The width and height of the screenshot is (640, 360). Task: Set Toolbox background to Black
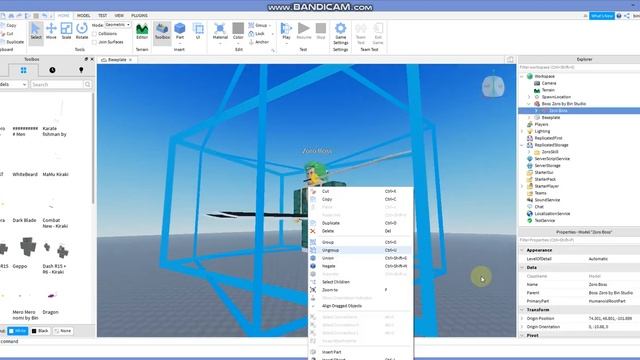point(40,331)
